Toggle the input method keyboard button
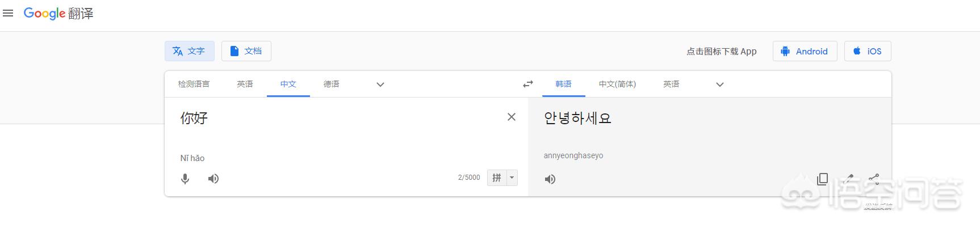 pyautogui.click(x=497, y=178)
